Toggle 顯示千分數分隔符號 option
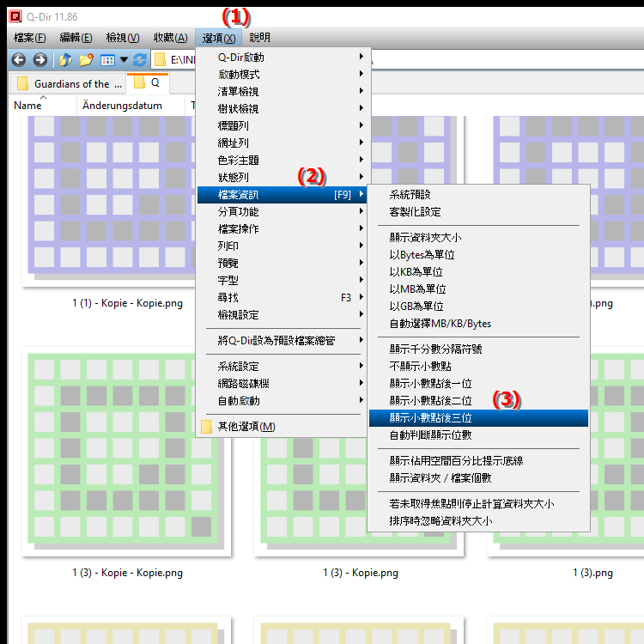This screenshot has height=644, width=644. coord(478,349)
